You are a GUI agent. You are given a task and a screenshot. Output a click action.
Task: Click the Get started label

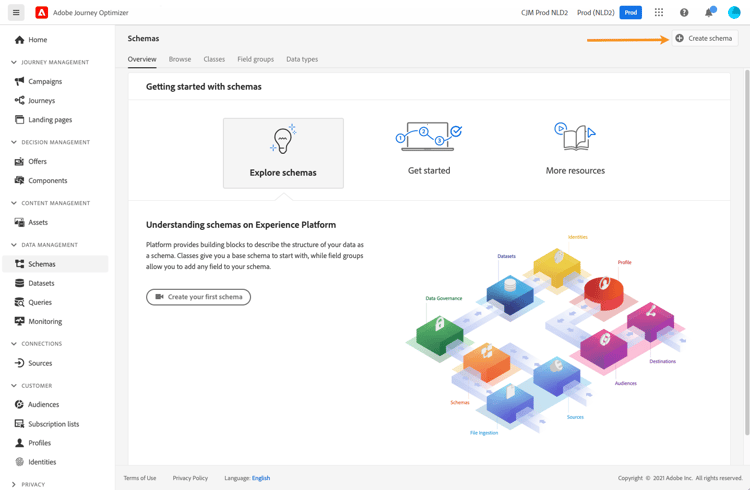click(x=429, y=170)
